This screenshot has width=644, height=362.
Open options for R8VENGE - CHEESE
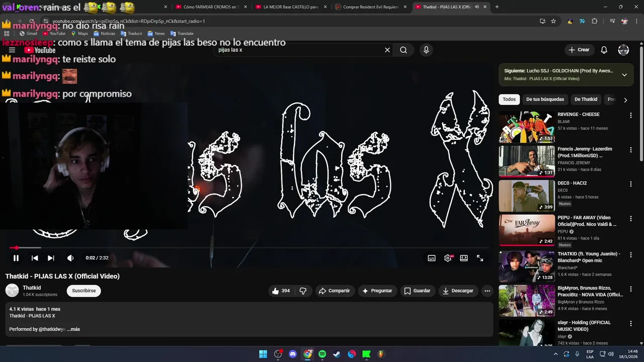[x=630, y=115]
